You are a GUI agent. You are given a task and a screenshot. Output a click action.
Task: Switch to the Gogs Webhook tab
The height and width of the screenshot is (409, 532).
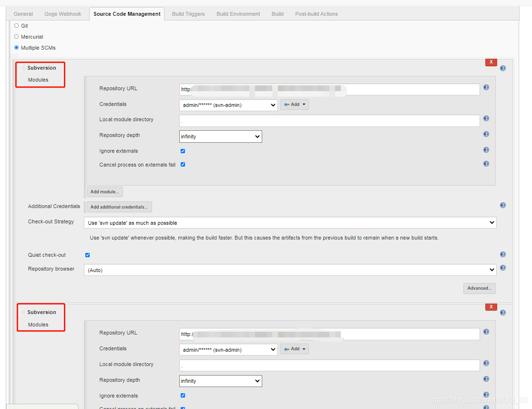click(x=63, y=14)
